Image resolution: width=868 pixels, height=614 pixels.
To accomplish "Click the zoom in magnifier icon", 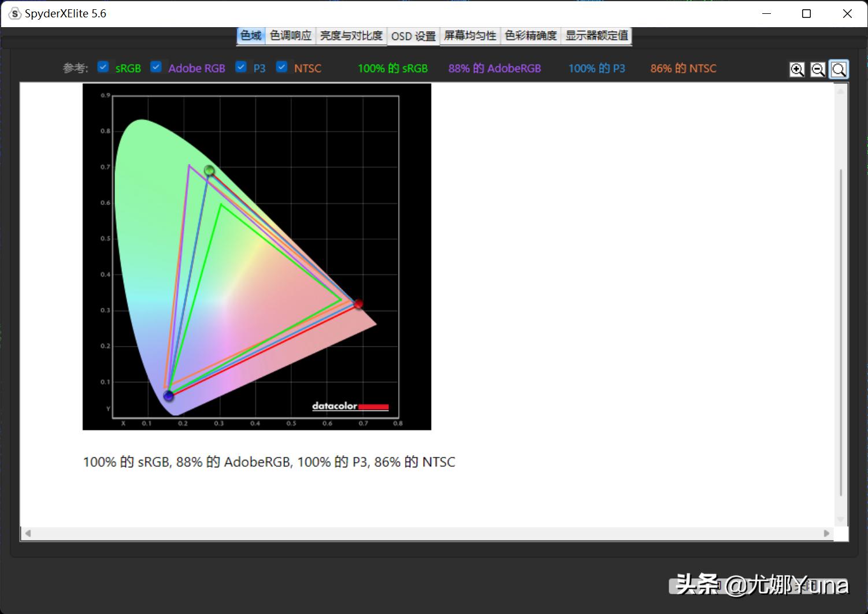I will click(x=797, y=69).
